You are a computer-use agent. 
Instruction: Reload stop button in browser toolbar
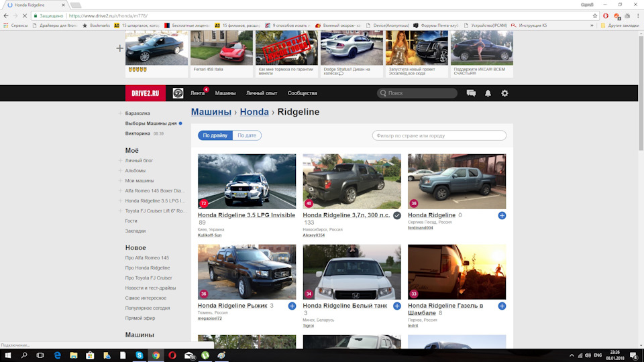pos(25,15)
